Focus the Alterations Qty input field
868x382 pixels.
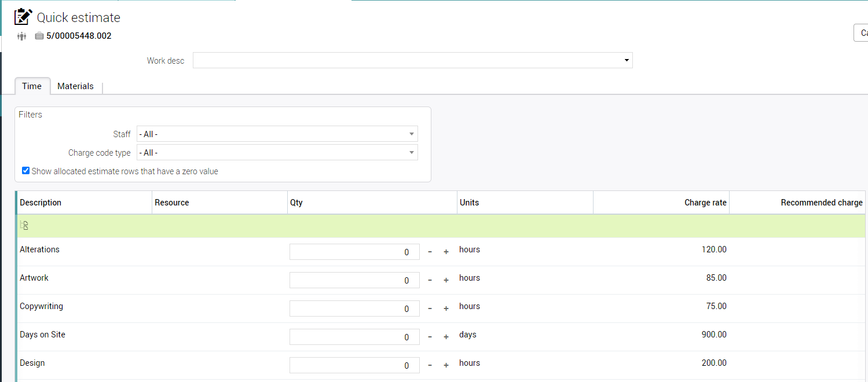[x=354, y=252]
